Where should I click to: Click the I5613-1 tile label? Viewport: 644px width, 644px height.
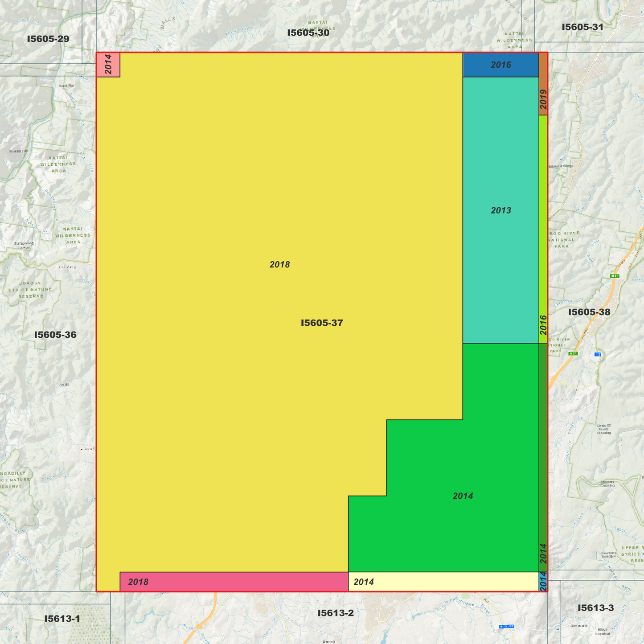tap(62, 619)
